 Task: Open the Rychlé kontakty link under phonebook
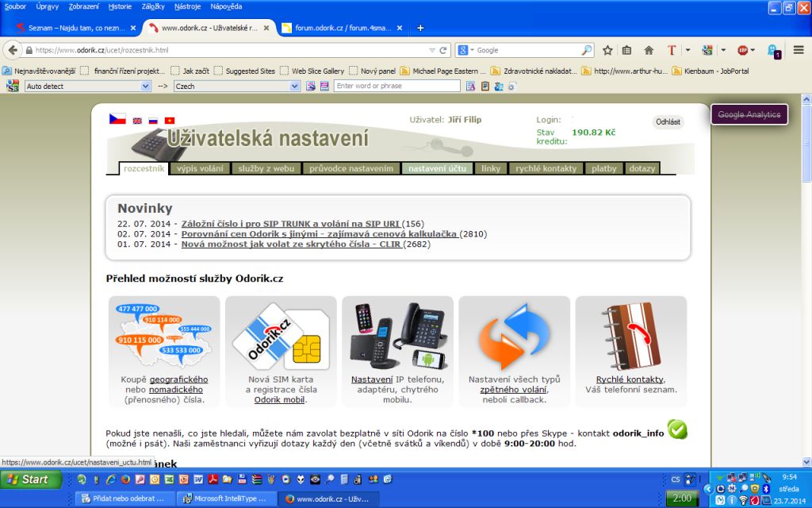point(630,379)
